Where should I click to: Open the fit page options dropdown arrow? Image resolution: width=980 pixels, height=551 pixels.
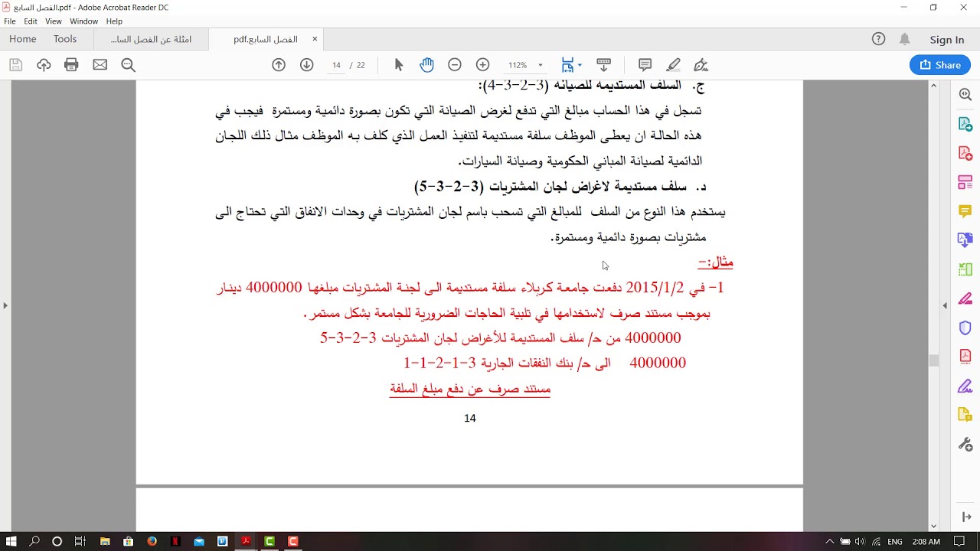pos(580,65)
